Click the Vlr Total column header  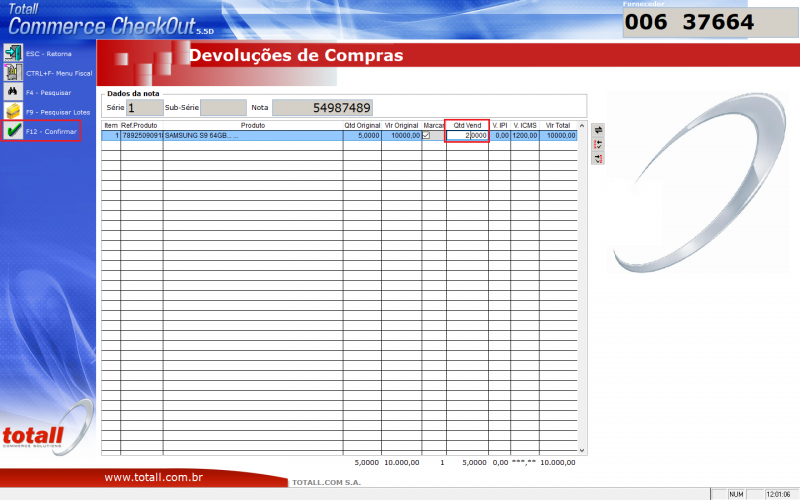[x=558, y=126]
